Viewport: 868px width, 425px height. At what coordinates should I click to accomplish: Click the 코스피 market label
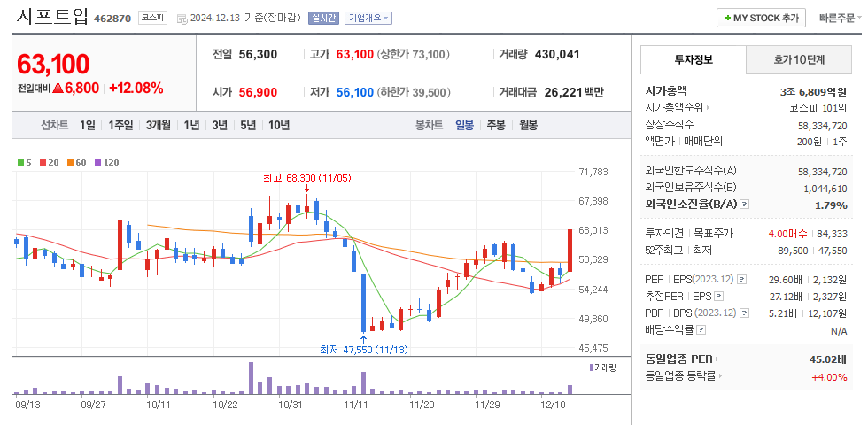152,19
